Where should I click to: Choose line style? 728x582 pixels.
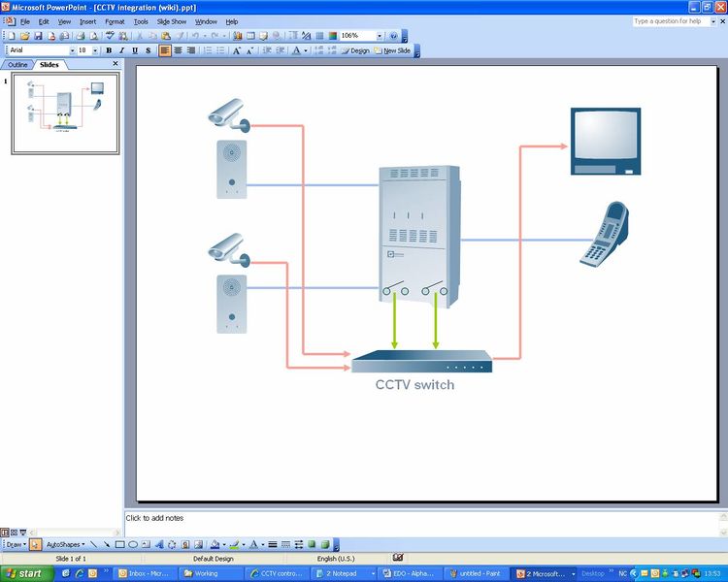(273, 544)
